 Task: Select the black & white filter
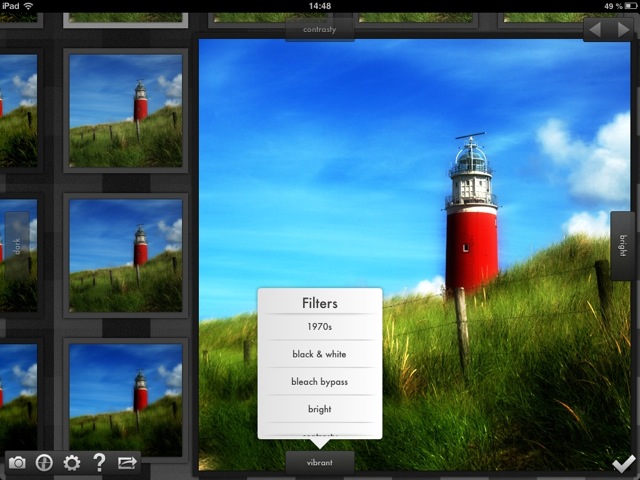tap(320, 354)
